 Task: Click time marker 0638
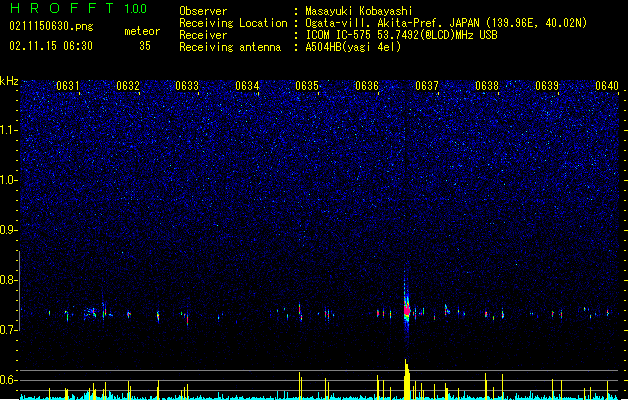point(487,86)
